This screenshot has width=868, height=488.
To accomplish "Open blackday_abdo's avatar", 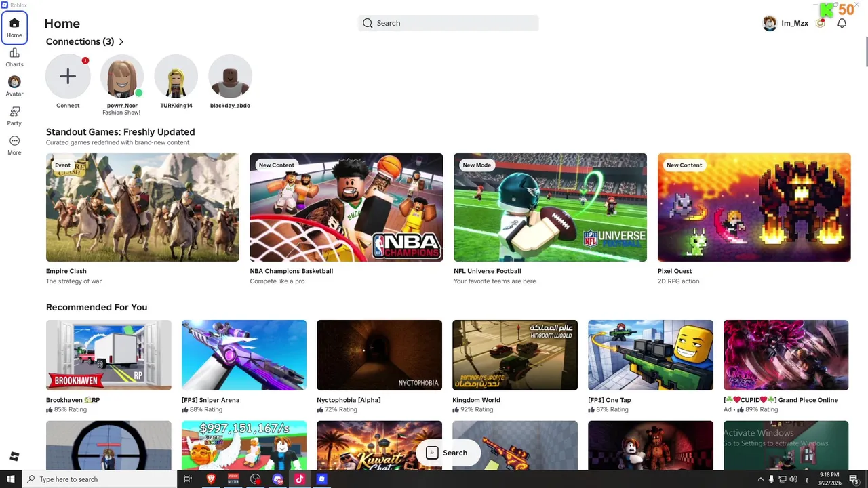I will point(231,76).
